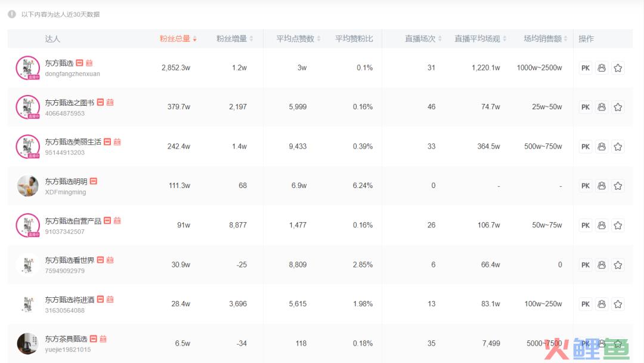This screenshot has width=644, height=363.
Task: Favorite 东方甄选之图书 with the star
Action: [x=618, y=107]
